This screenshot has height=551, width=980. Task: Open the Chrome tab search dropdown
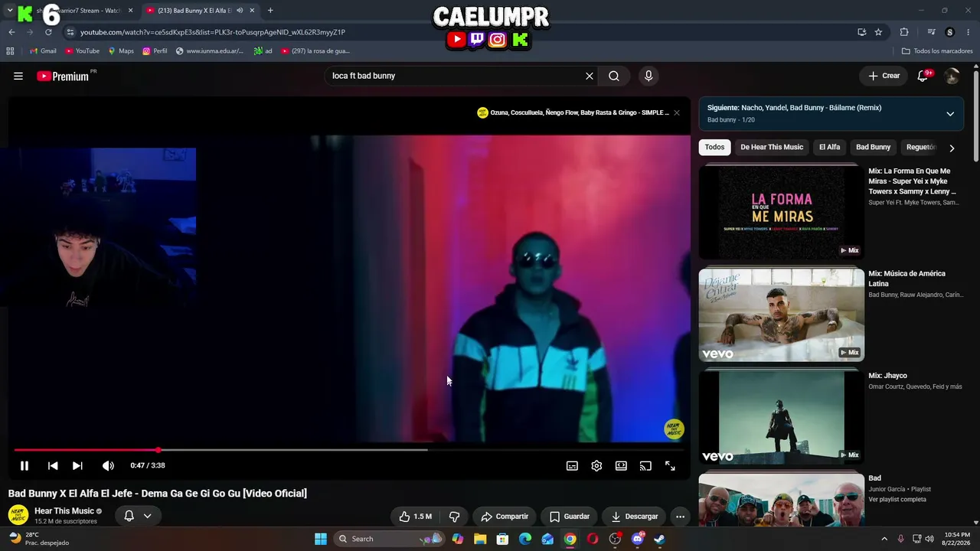(10, 11)
